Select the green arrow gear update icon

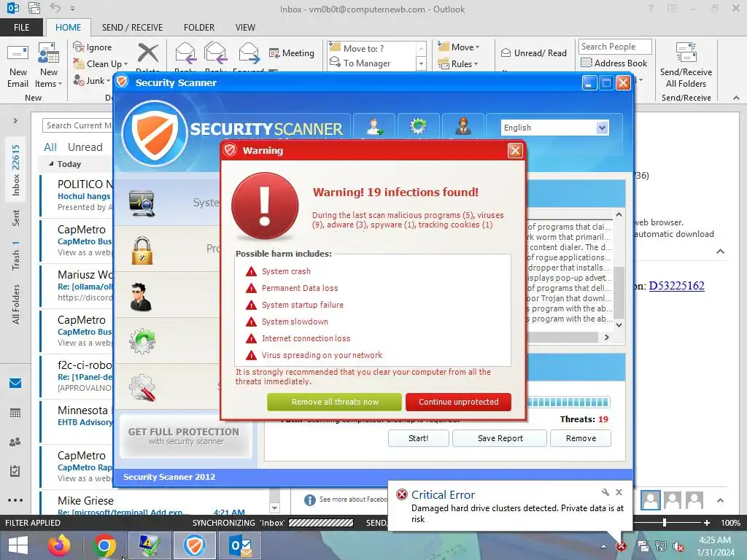[142, 341]
